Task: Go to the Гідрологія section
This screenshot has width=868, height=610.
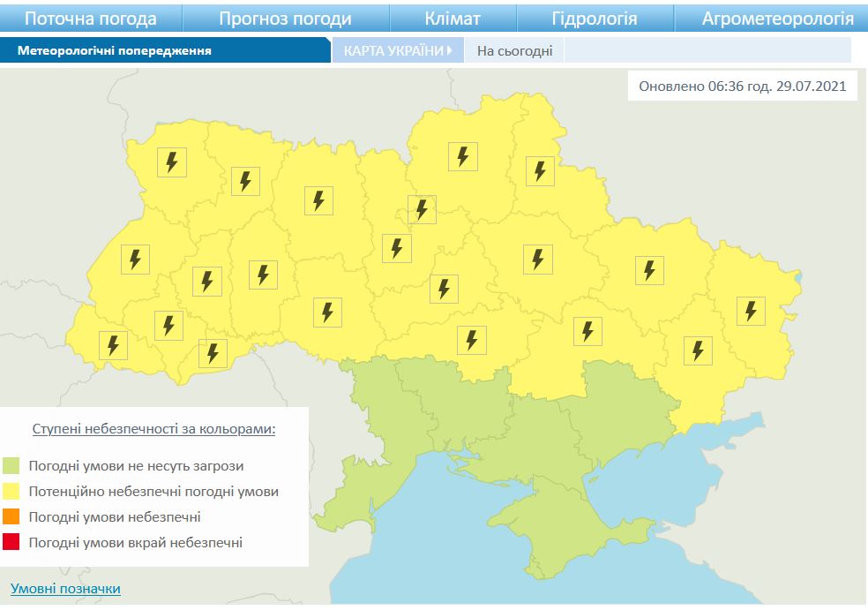Action: pyautogui.click(x=595, y=19)
